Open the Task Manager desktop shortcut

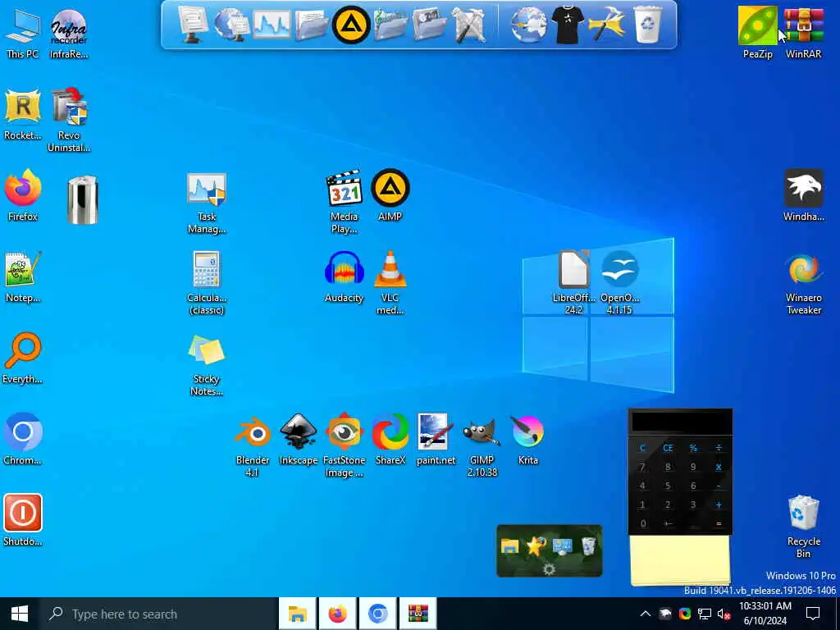[207, 203]
